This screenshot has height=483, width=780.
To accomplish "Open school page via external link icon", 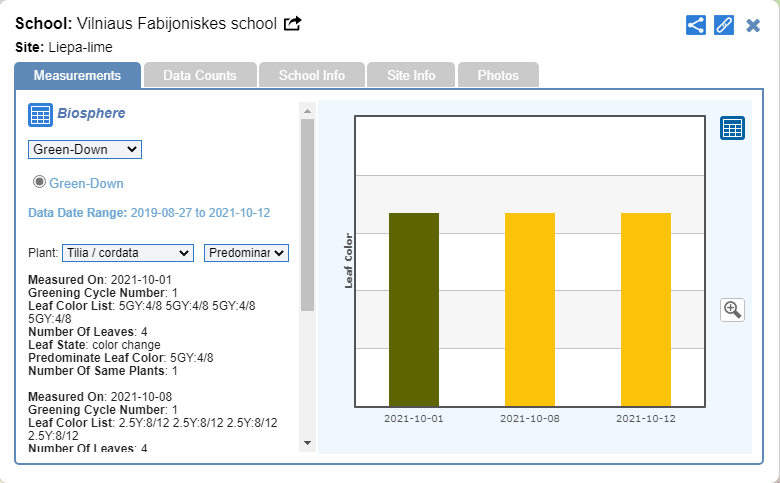I will 293,24.
